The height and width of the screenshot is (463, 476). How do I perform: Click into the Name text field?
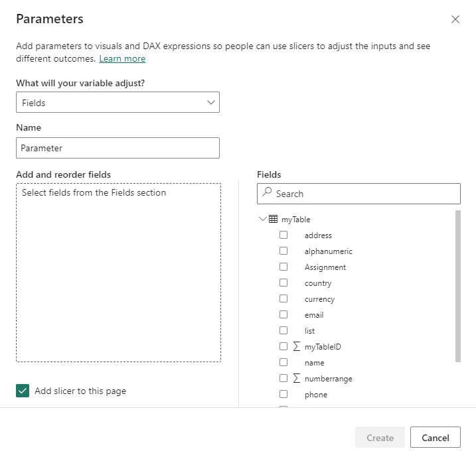(x=118, y=148)
